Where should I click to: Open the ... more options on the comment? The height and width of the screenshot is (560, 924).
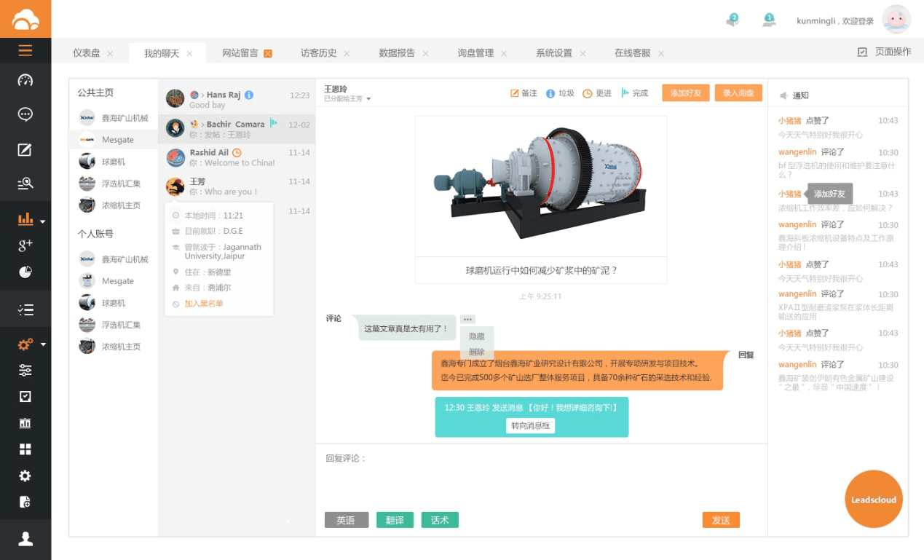click(x=467, y=319)
